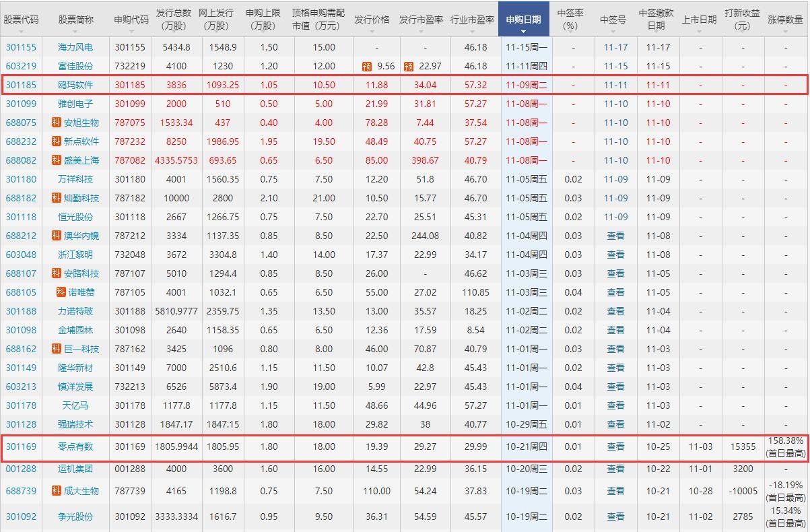
Task: Sort by the 发行市盈率 column header
Action: pyautogui.click(x=421, y=20)
